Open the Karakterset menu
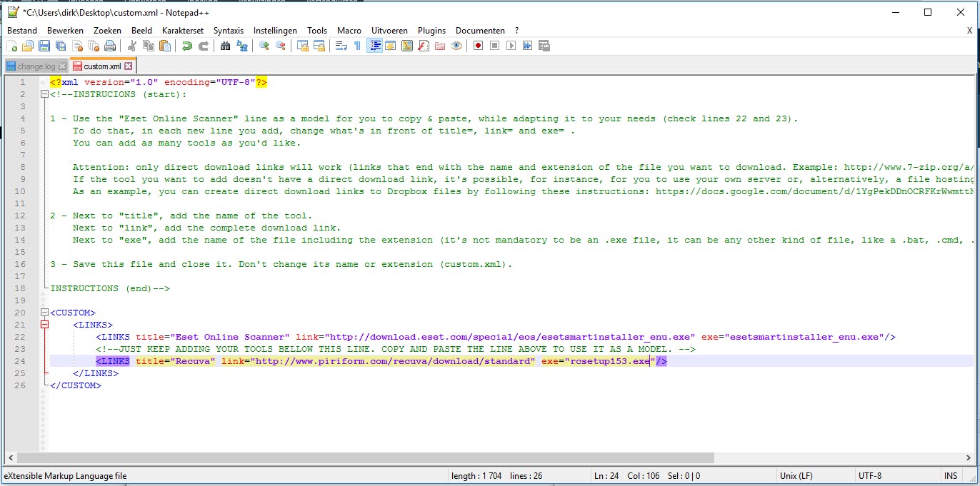The image size is (980, 486). point(183,31)
